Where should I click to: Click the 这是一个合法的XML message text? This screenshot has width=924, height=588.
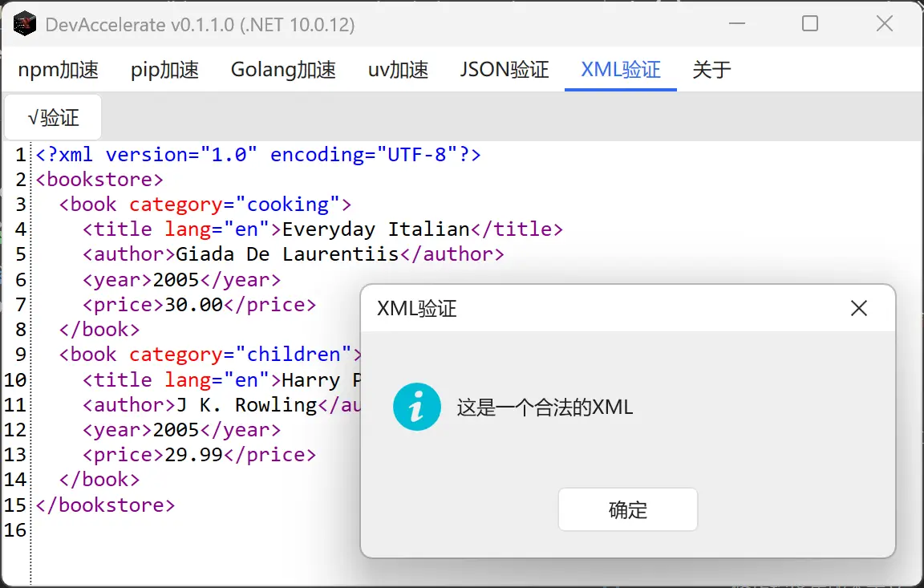(x=545, y=408)
